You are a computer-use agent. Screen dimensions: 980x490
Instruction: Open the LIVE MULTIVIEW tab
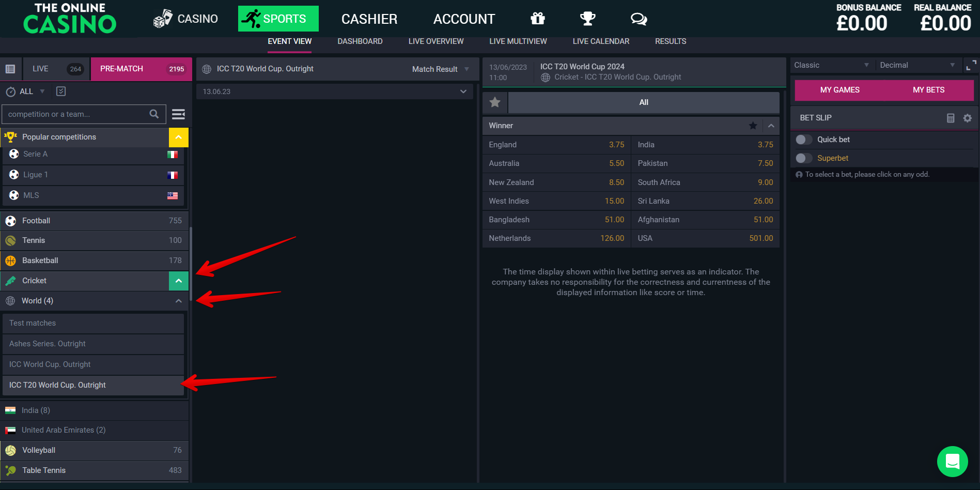[x=518, y=41]
